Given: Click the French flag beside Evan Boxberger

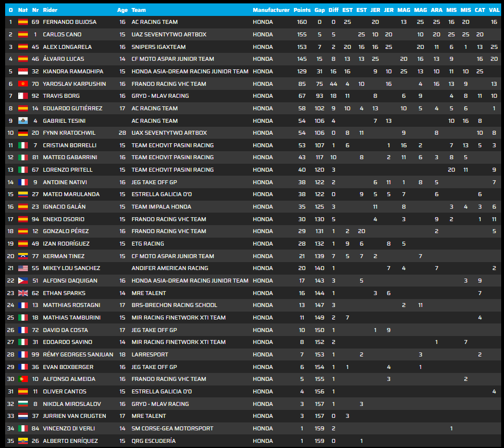Looking at the screenshot, I should tap(23, 367).
